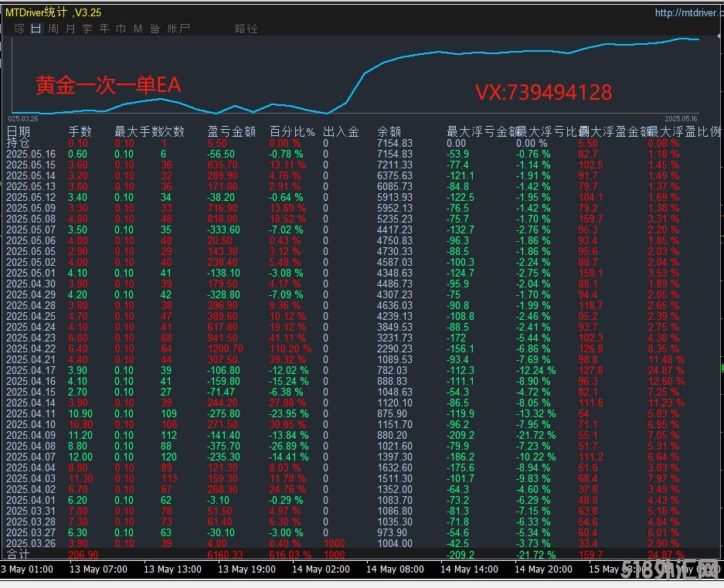Click the 盈亏金额 column header
The width and height of the screenshot is (724, 588).
(231, 131)
